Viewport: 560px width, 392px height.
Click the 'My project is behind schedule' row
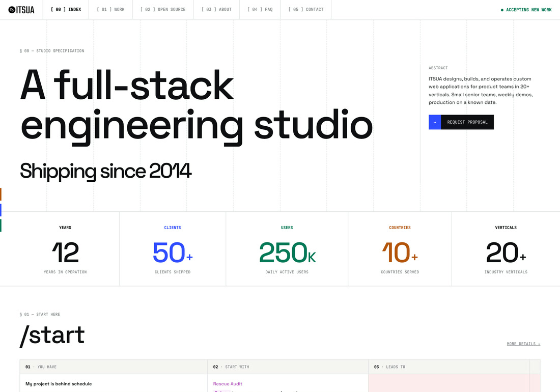(59, 384)
